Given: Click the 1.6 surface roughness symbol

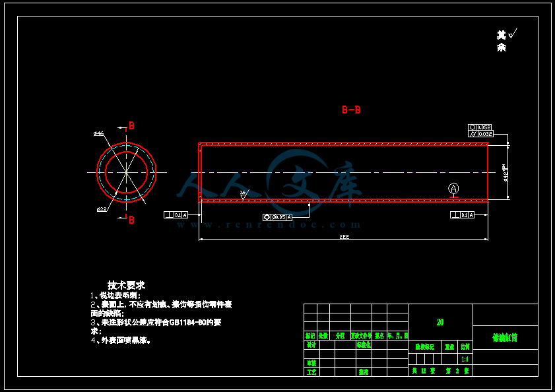Looking at the screenshot, I should tap(244, 195).
